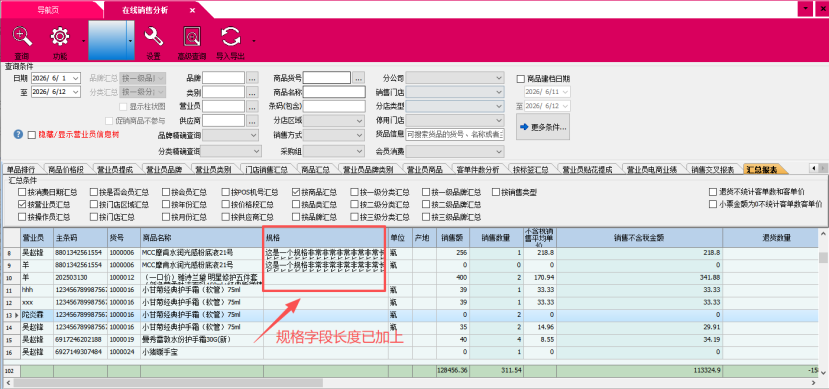Viewport: 829px width, 389px height.
Task: Expand the 会员消费 combo box
Action: tap(500, 152)
